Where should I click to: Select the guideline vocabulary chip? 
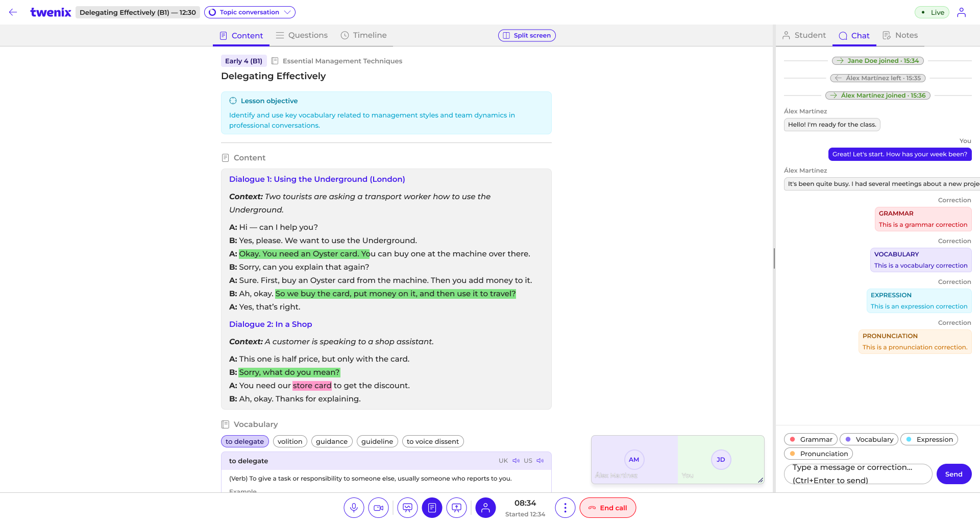(377, 441)
